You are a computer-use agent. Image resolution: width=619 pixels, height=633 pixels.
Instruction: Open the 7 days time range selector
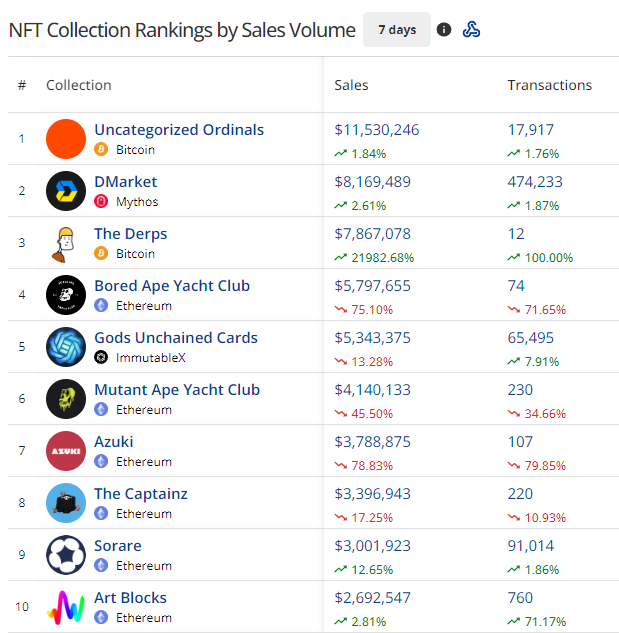[397, 30]
